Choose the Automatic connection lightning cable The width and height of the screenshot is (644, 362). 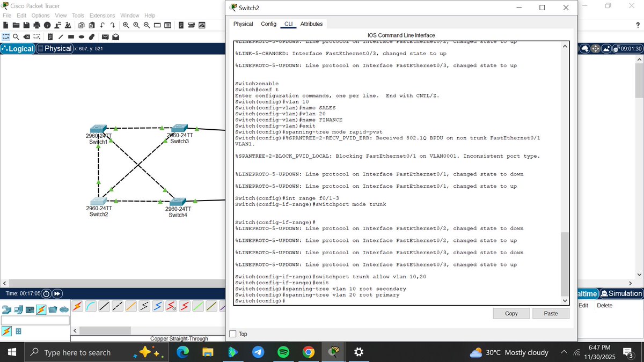point(77,306)
